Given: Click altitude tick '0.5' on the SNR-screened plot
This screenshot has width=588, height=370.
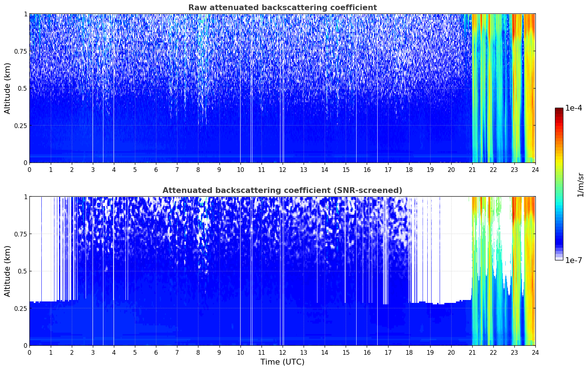Looking at the screenshot, I should tap(23, 271).
